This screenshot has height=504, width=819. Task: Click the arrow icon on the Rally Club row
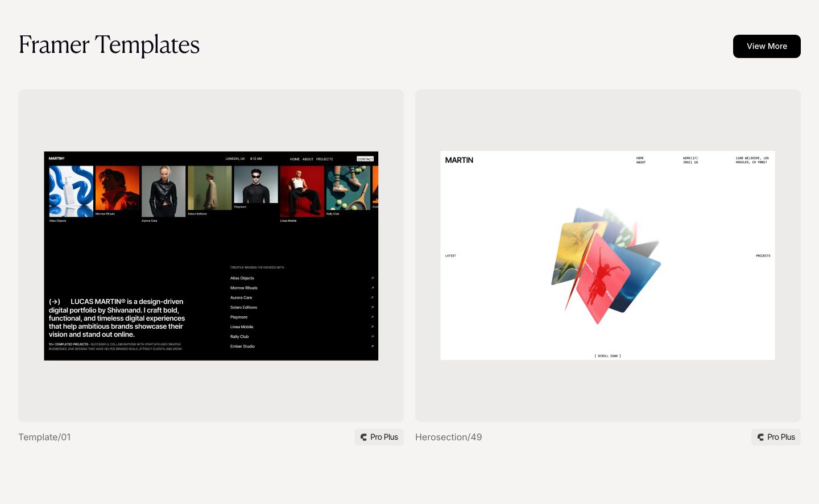(x=373, y=336)
